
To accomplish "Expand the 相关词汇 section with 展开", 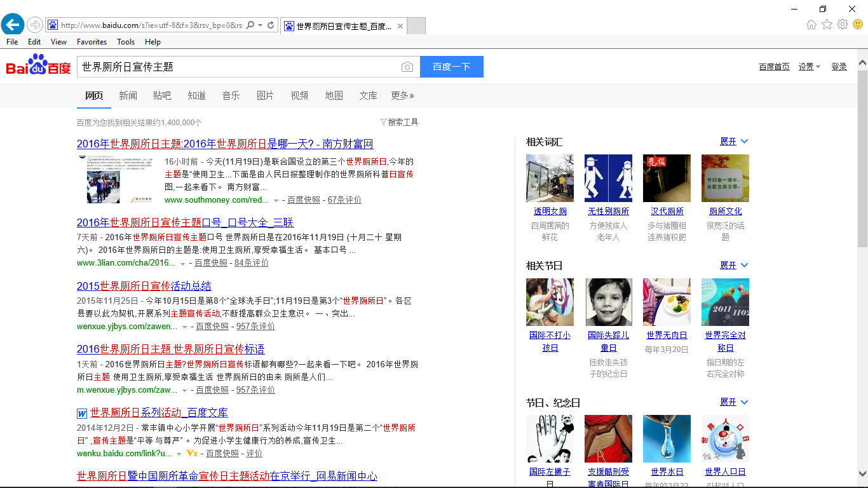I will pos(734,141).
